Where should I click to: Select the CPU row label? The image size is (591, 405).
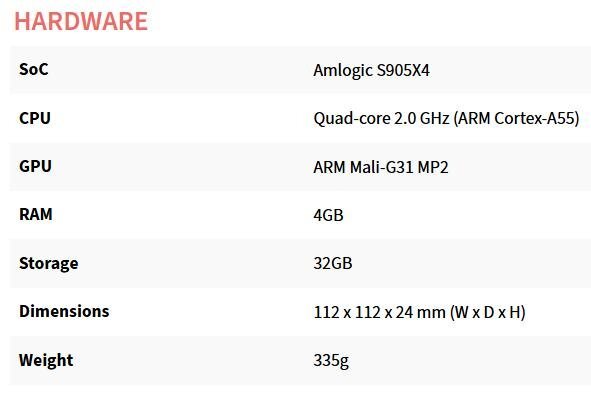coord(35,118)
